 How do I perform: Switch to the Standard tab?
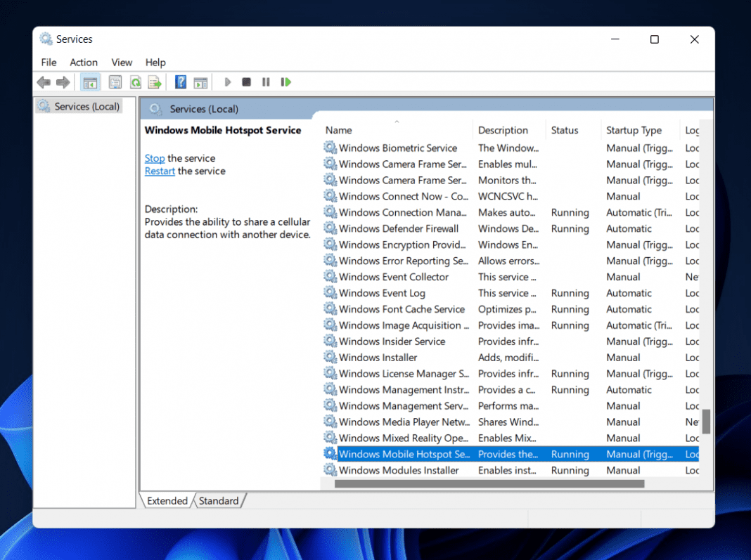click(x=219, y=500)
